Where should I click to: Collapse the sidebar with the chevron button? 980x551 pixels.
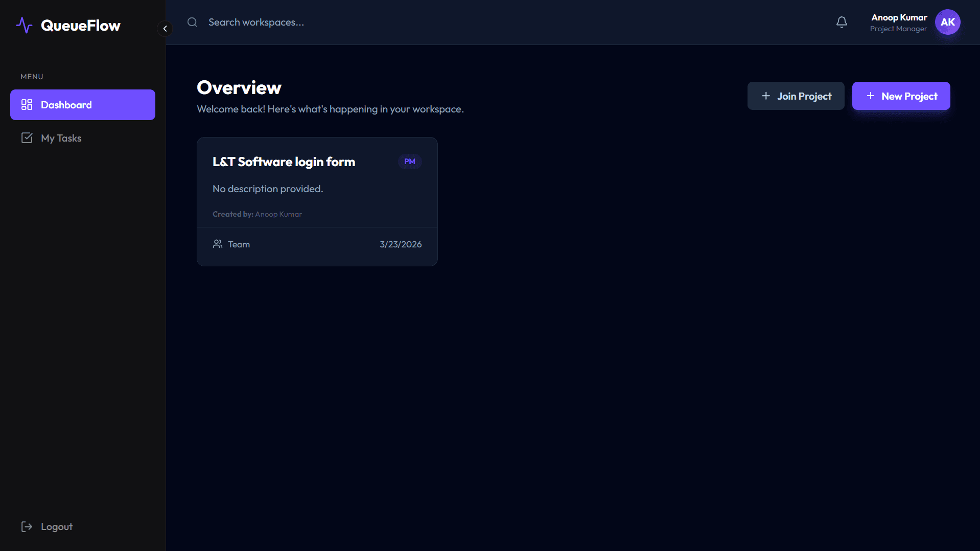pyautogui.click(x=165, y=29)
